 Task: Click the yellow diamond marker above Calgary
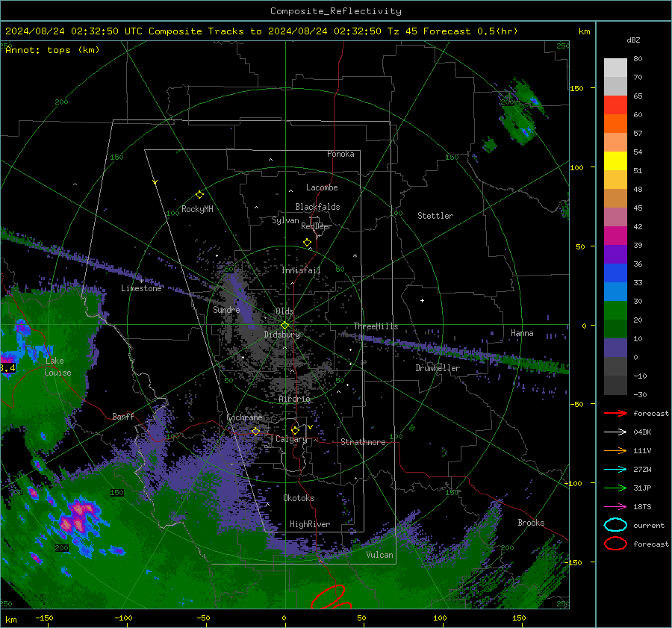295,430
